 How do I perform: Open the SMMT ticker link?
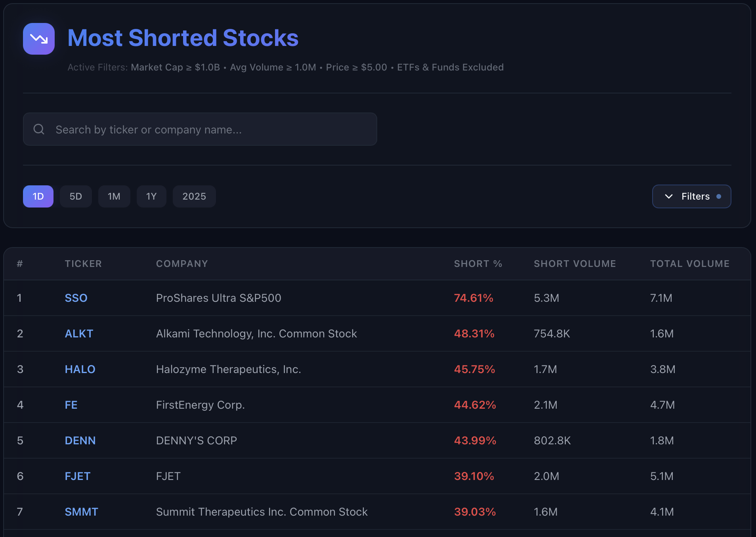coord(81,512)
